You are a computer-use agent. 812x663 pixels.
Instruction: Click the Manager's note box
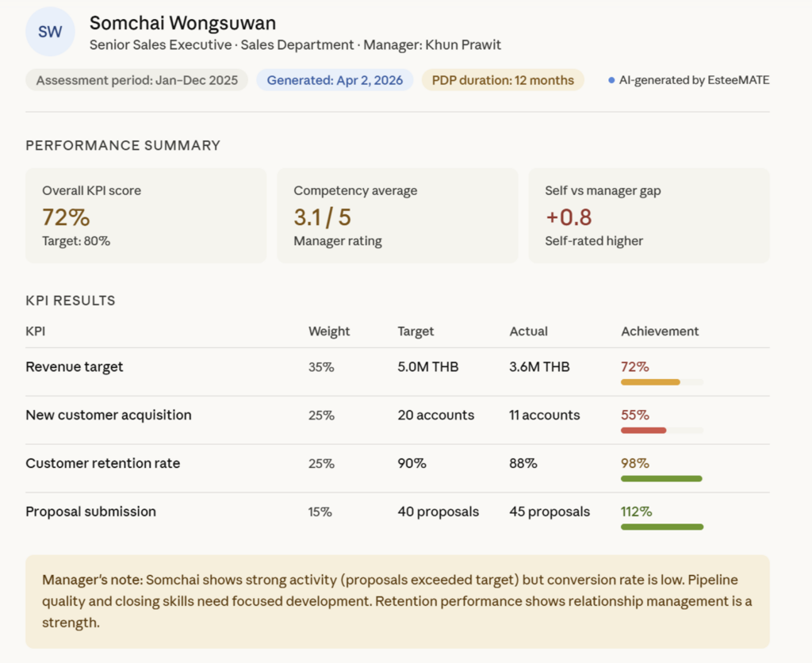pyautogui.click(x=397, y=601)
